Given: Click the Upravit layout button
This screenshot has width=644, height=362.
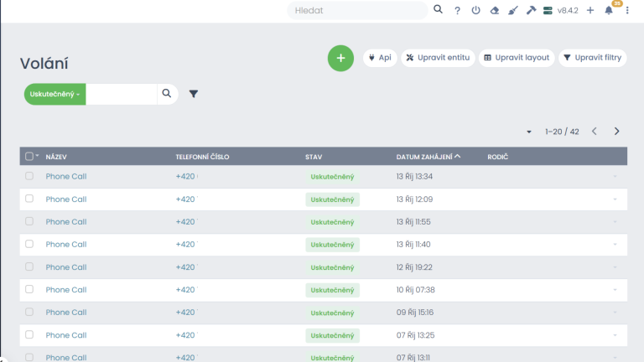Looking at the screenshot, I should click(517, 58).
